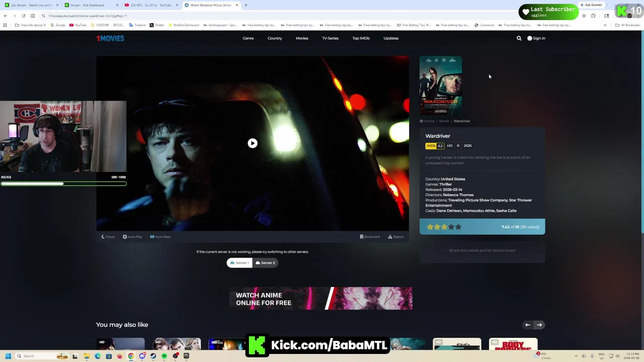
Task: Open Firefox from the taskbar
Action: [120, 356]
